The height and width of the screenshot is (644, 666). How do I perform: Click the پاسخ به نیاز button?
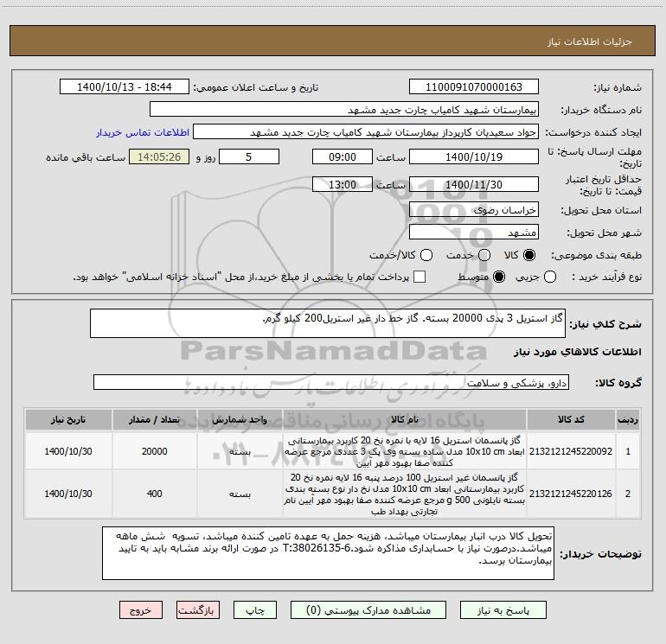pos(503,610)
